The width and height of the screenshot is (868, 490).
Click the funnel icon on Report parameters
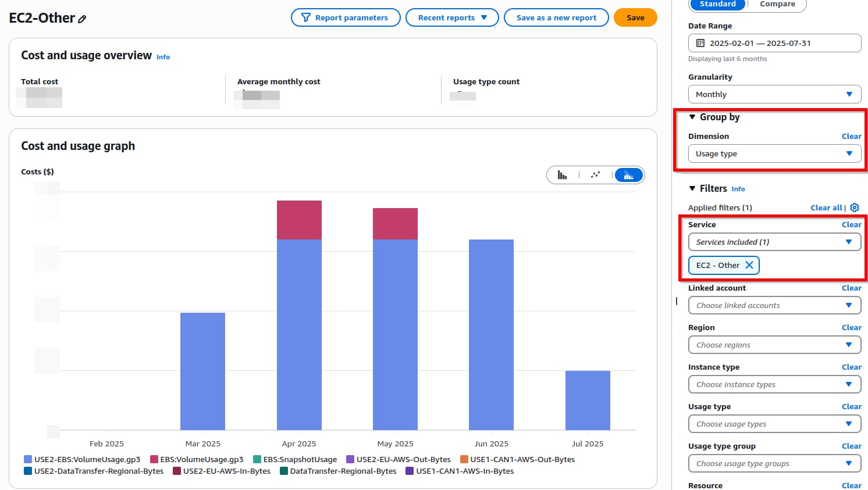pos(306,17)
